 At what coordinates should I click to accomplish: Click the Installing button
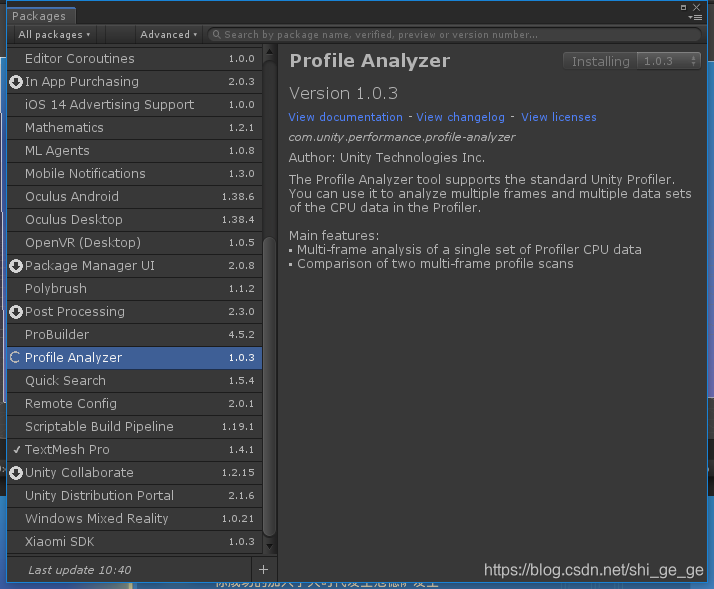click(x=601, y=61)
